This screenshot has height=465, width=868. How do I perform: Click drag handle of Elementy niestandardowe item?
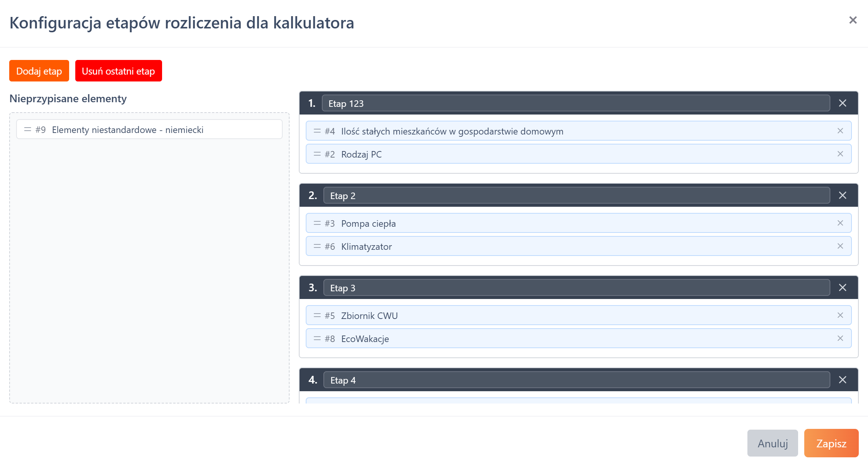[x=28, y=130]
